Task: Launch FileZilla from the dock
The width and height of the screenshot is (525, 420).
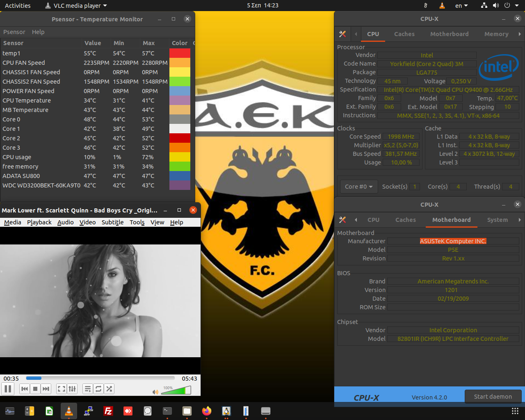Action: [108, 411]
